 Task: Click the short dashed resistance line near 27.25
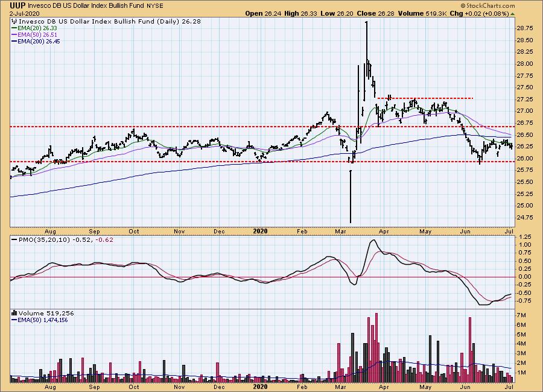point(425,98)
